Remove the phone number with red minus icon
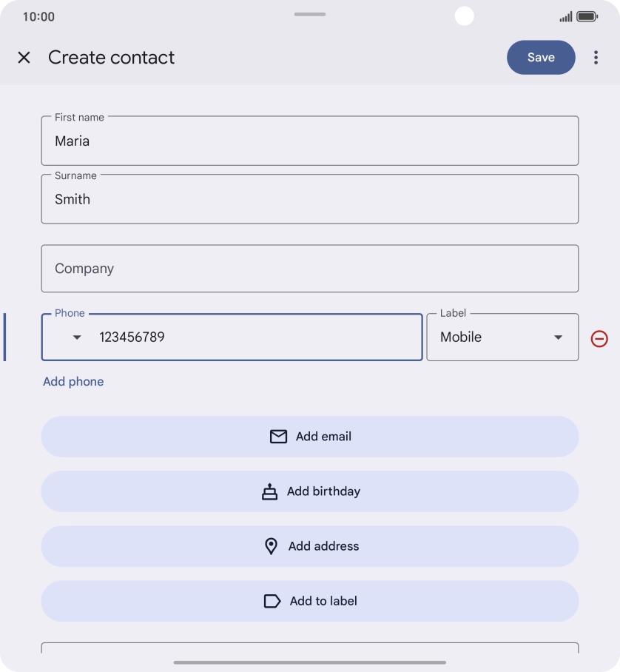This screenshot has height=672, width=620. 599,338
